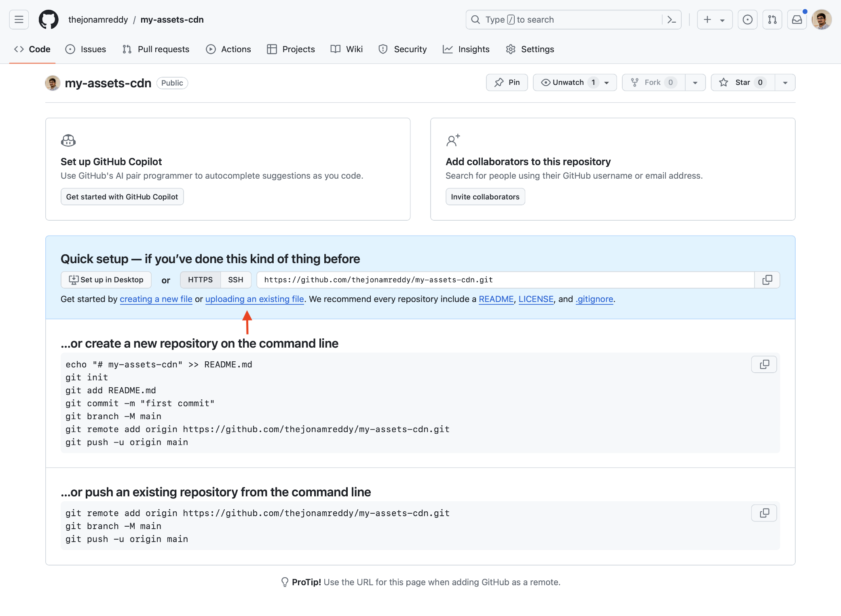Go to GitHub home via Octocat logo
The width and height of the screenshot is (841, 616).
[x=49, y=19]
